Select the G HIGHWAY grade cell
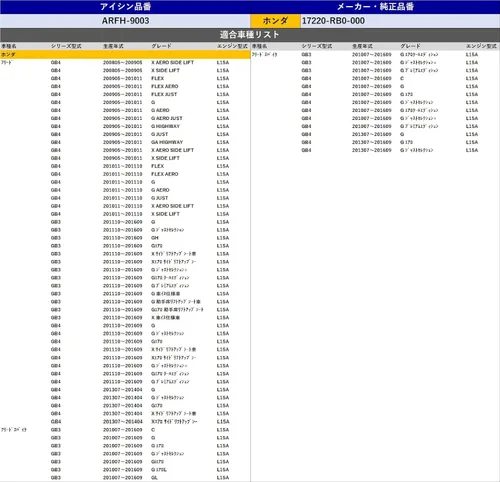The width and height of the screenshot is (500, 482). pyautogui.click(x=165, y=126)
